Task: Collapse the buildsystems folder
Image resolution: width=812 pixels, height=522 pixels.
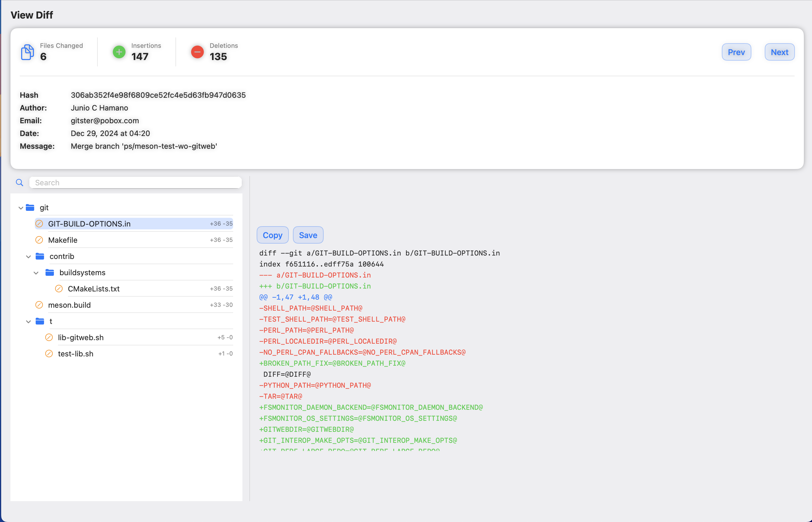Action: click(x=36, y=273)
